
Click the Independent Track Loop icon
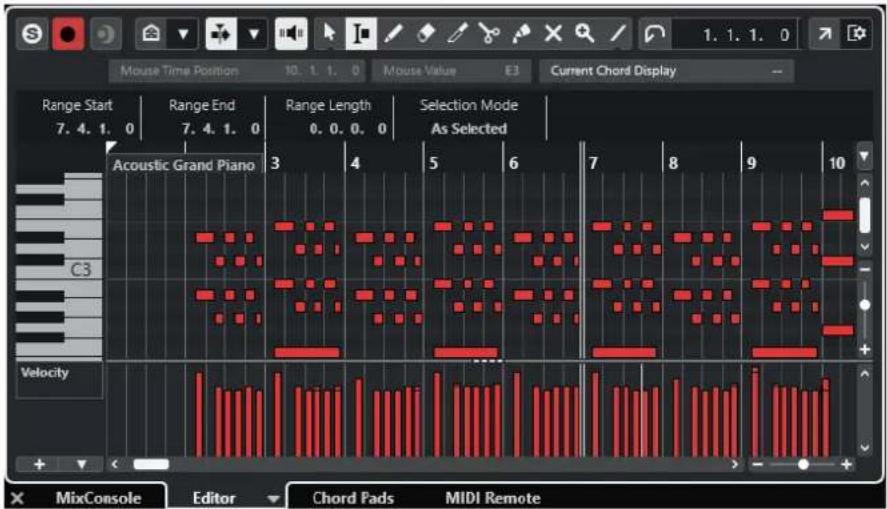[x=655, y=34]
